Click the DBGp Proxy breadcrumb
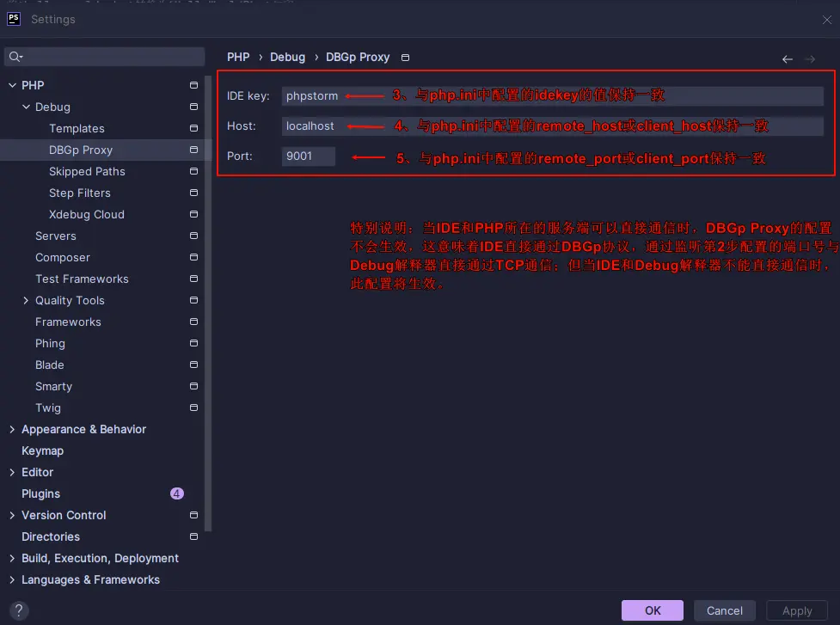The height and width of the screenshot is (625, 840). coord(358,57)
